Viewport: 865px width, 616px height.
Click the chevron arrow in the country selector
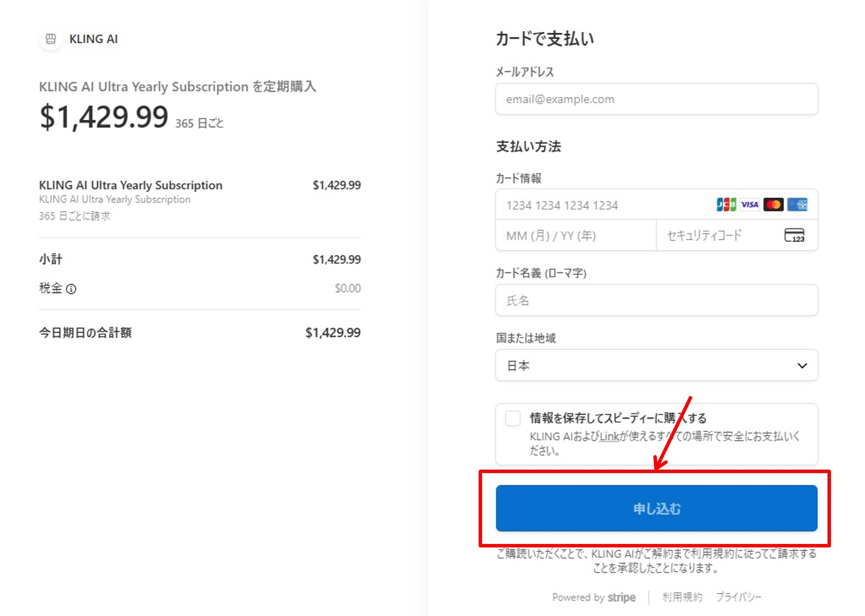[x=802, y=365]
